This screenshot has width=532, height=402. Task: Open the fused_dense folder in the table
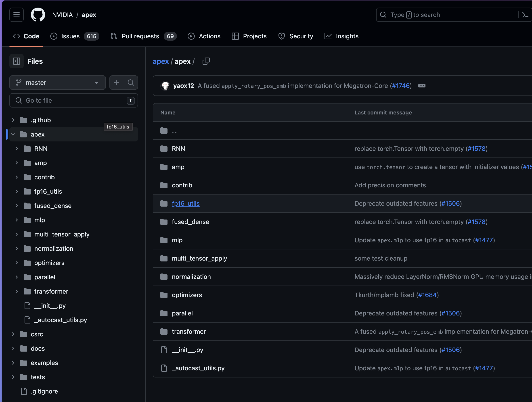[191, 222]
